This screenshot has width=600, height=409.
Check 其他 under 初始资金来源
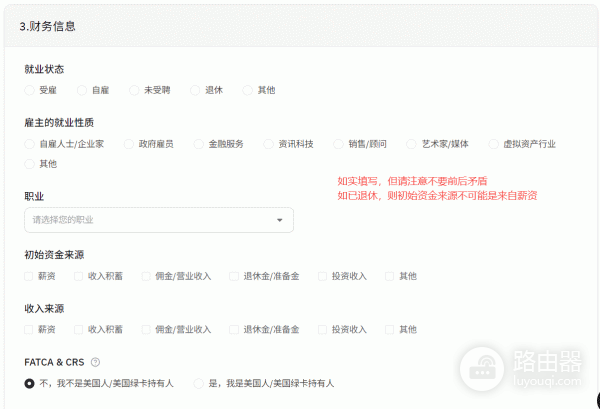390,276
